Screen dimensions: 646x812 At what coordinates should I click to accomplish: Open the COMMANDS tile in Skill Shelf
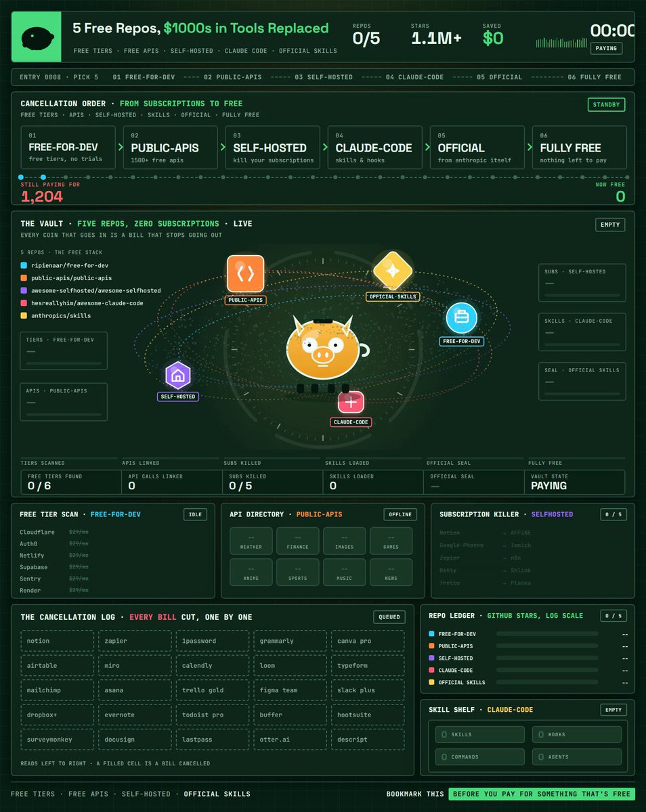pos(480,757)
